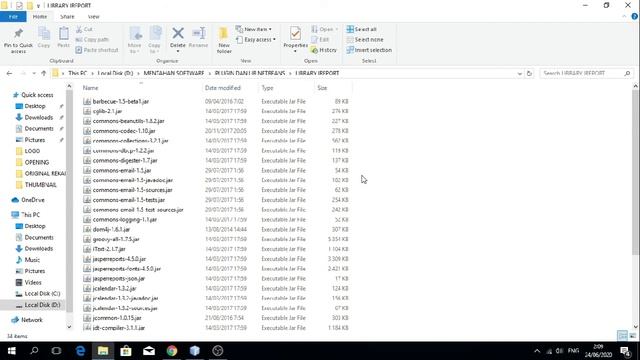Click Select all

pos(362,29)
